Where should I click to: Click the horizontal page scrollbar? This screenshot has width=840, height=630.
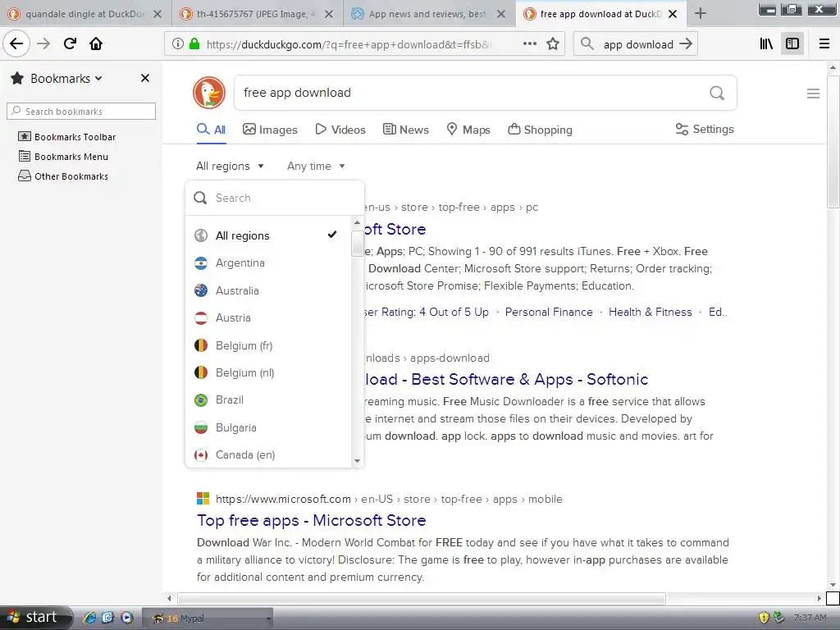[x=421, y=598]
